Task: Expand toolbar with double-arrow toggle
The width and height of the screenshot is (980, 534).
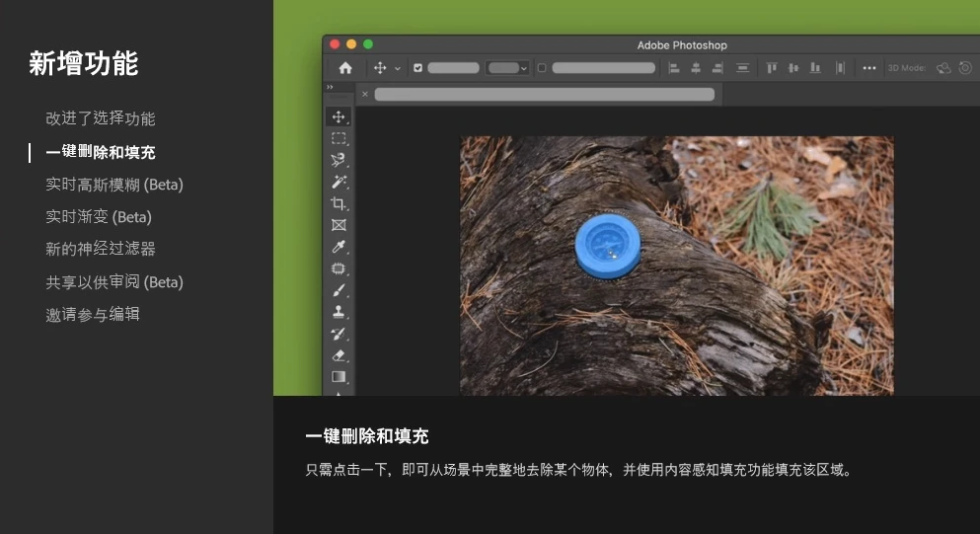Action: point(330,87)
